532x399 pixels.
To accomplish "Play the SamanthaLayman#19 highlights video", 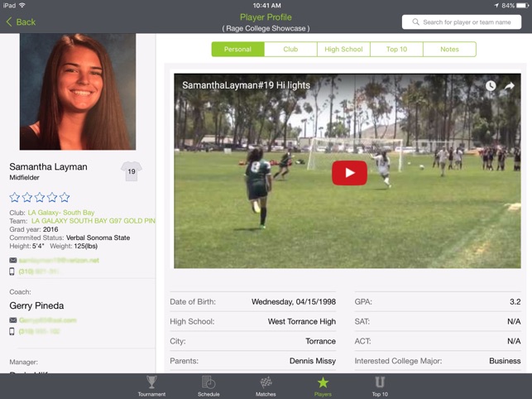I will point(349,173).
